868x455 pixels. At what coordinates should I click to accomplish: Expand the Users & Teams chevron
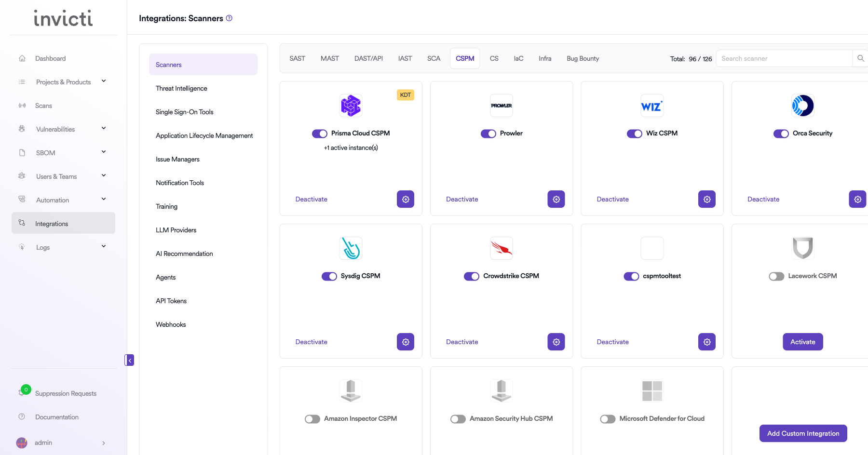104,175
